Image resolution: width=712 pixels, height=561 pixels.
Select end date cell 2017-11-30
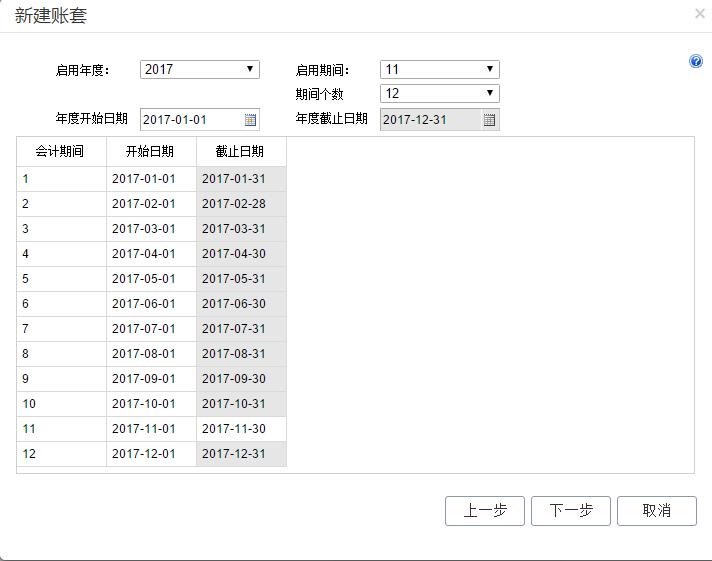point(241,429)
